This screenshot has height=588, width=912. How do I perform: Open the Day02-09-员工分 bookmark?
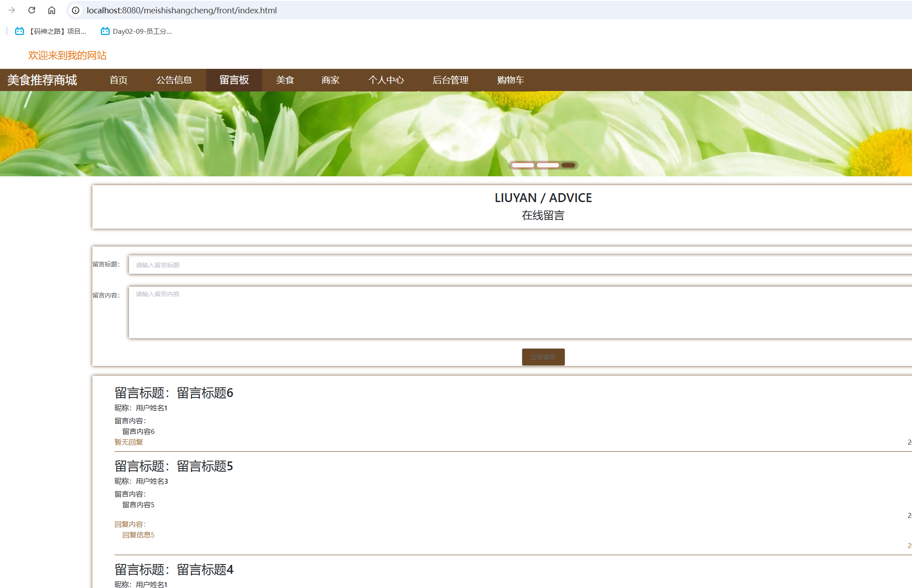[136, 31]
